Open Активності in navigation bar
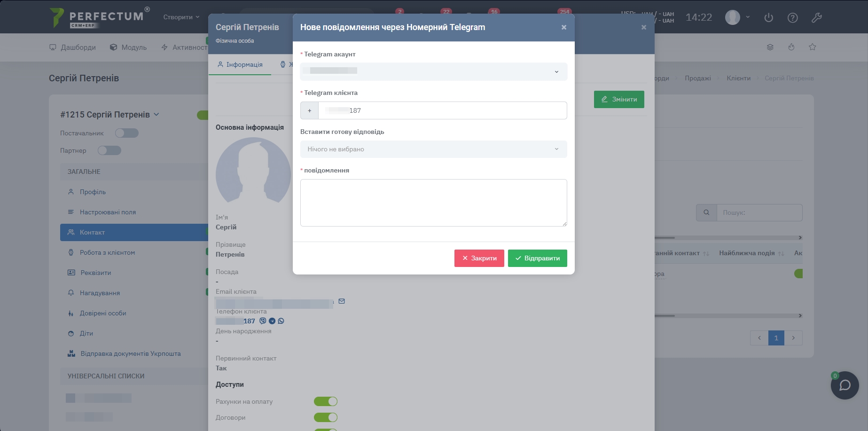868x431 pixels. 185,47
